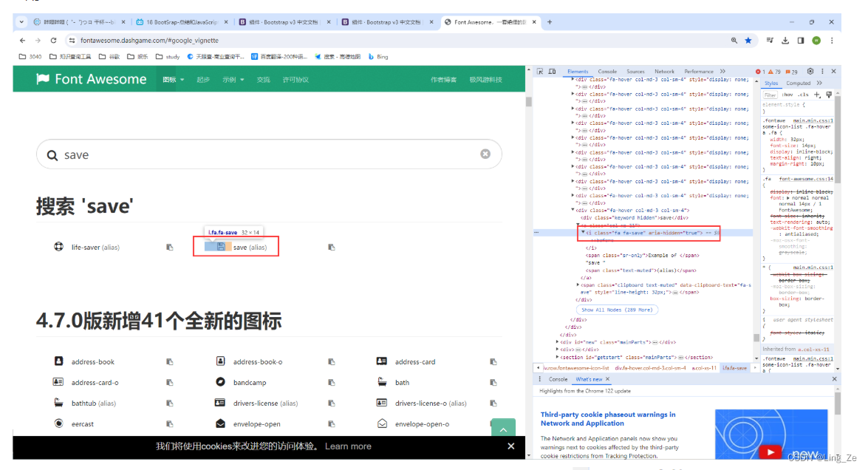868x470 pixels.
Task: Open the Chrome side panel icon
Action: click(x=801, y=41)
